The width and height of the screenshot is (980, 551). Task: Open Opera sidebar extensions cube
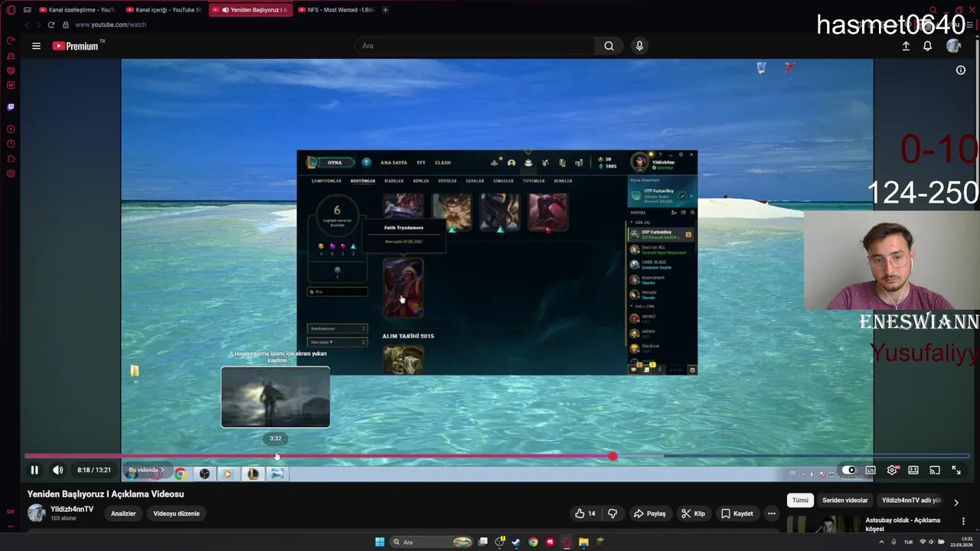tap(11, 158)
